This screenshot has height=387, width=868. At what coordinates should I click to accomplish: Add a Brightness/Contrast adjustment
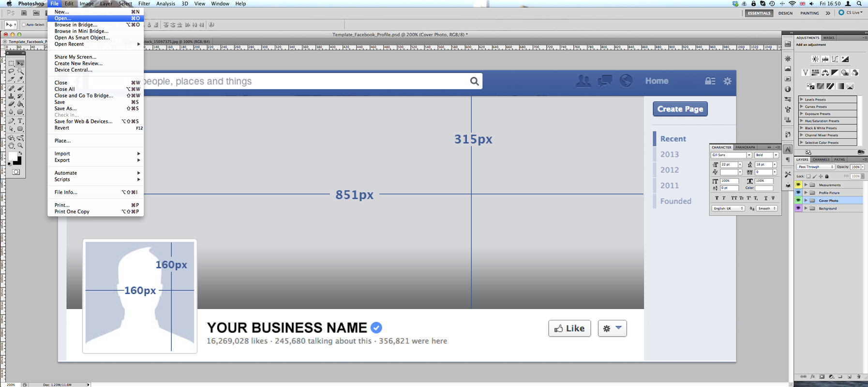[x=815, y=59]
